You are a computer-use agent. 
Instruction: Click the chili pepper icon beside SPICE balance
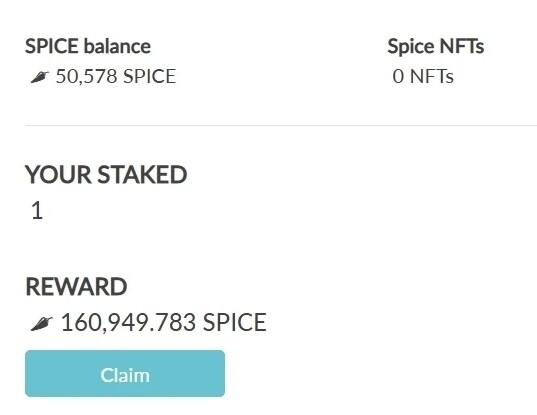tap(39, 77)
